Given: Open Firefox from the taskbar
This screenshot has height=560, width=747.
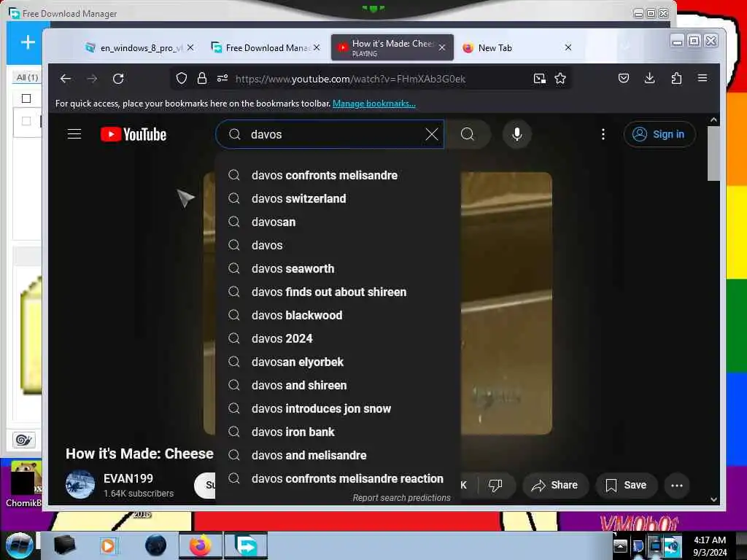Looking at the screenshot, I should point(201,545).
